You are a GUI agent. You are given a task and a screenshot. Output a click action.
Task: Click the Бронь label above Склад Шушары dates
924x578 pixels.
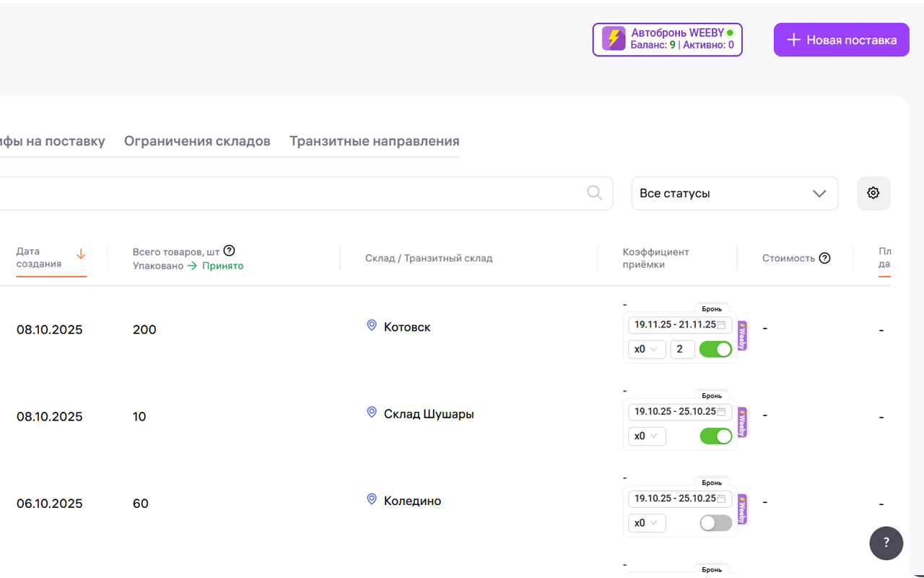pos(712,396)
